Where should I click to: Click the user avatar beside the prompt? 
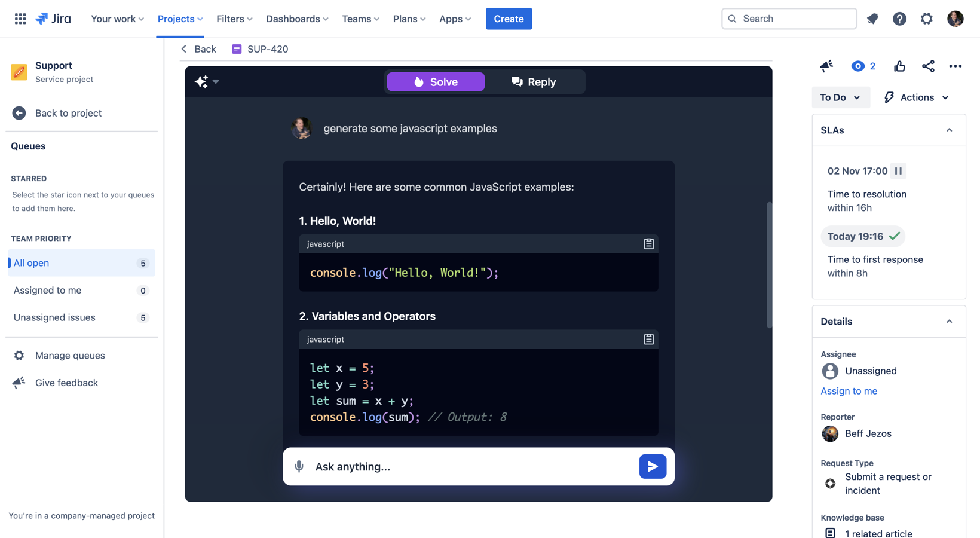click(302, 128)
